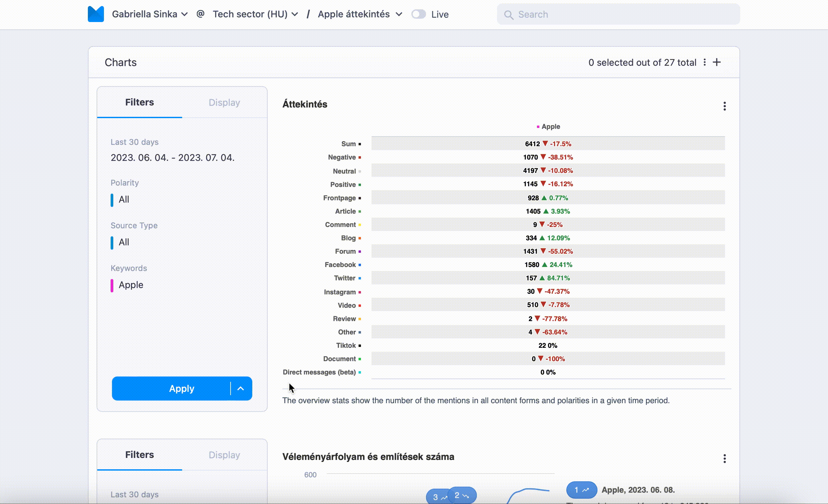Expand Apply button chevron arrow

tap(241, 389)
